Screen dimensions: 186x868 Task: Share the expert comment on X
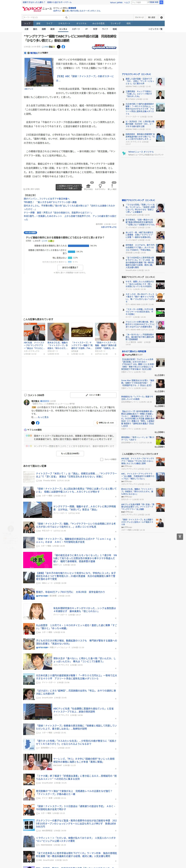33,423
